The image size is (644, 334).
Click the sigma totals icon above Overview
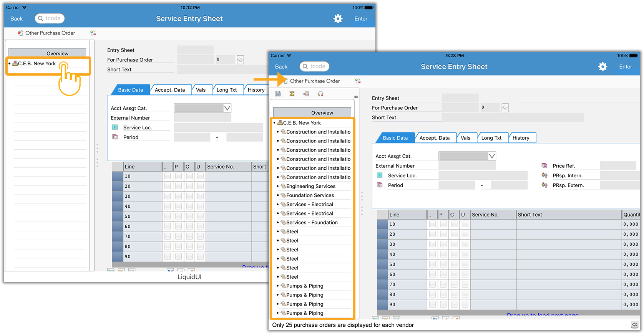(x=292, y=94)
